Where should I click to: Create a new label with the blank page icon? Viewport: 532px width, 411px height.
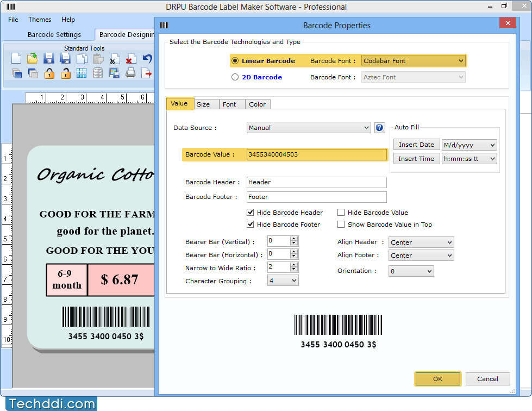(x=16, y=58)
